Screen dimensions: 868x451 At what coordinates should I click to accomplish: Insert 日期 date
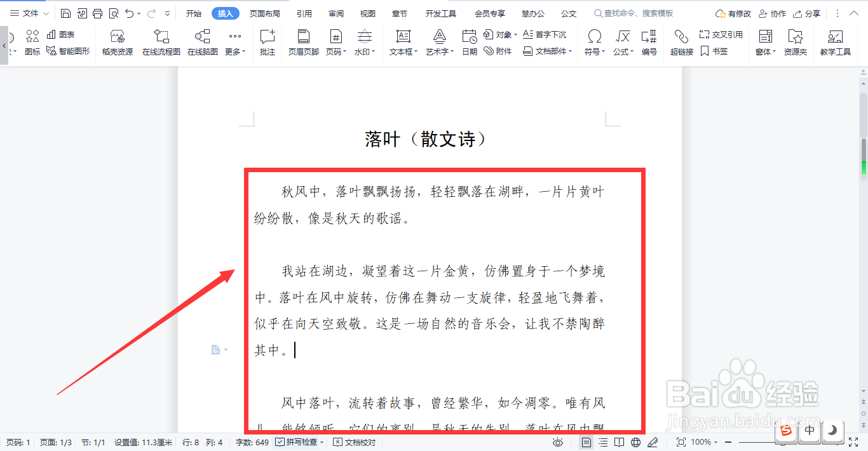pos(470,43)
